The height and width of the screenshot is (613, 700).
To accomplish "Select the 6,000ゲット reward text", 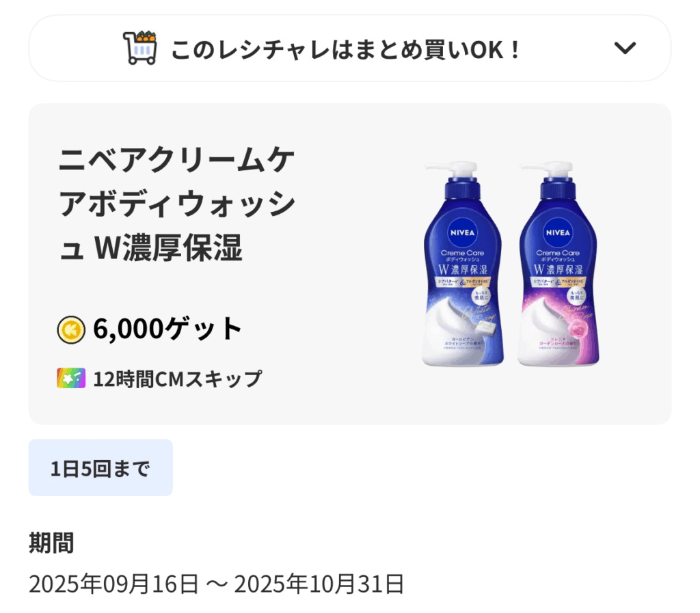I will (167, 329).
